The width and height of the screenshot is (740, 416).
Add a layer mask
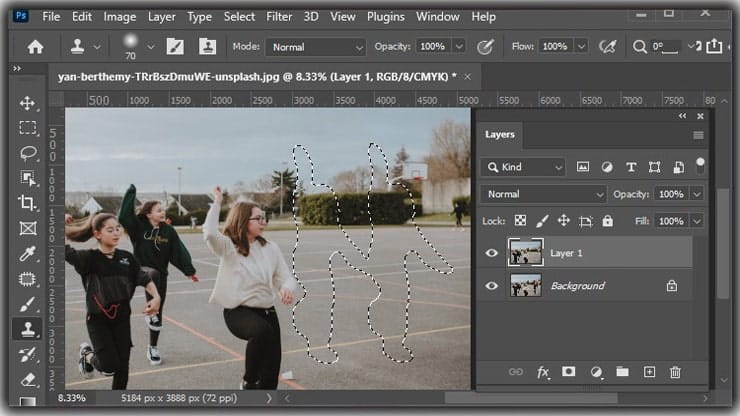(x=569, y=372)
